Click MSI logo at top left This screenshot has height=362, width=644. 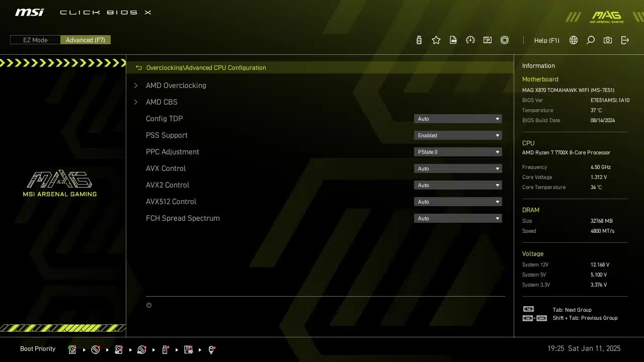click(29, 12)
